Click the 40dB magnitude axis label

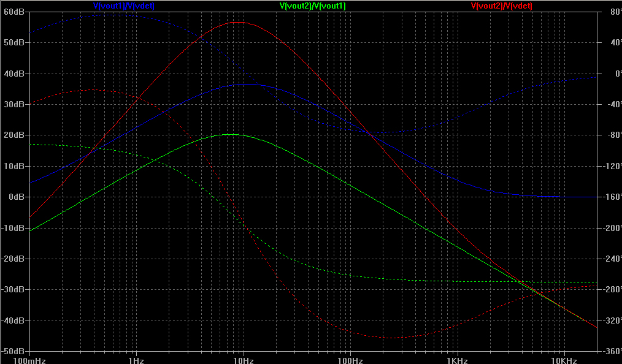coord(14,74)
